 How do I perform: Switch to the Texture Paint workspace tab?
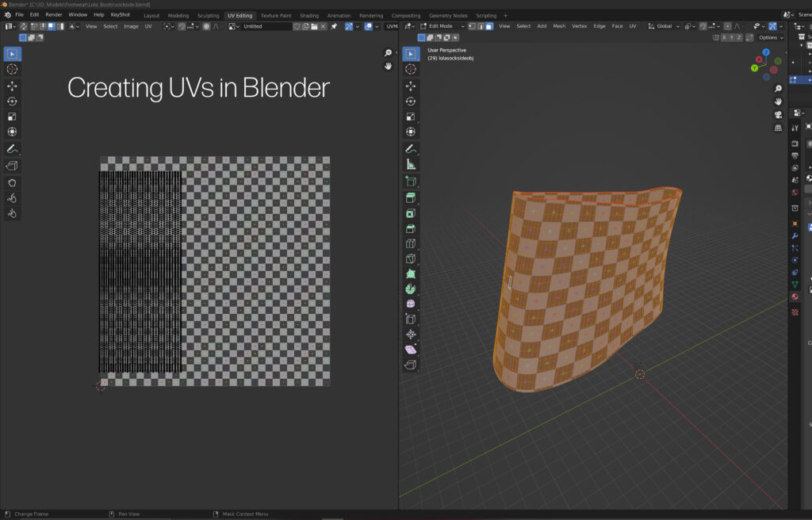coord(275,15)
